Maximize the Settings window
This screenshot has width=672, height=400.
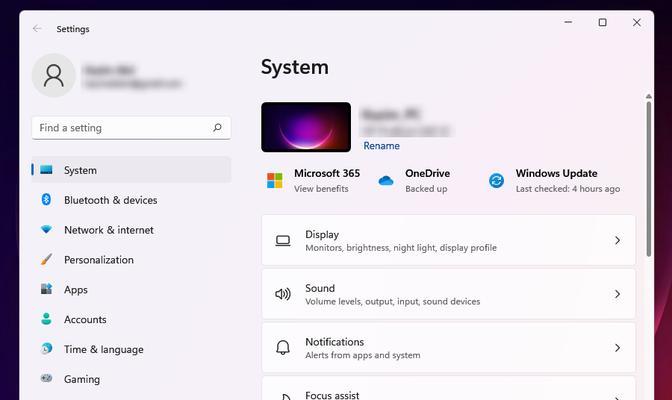pyautogui.click(x=603, y=22)
